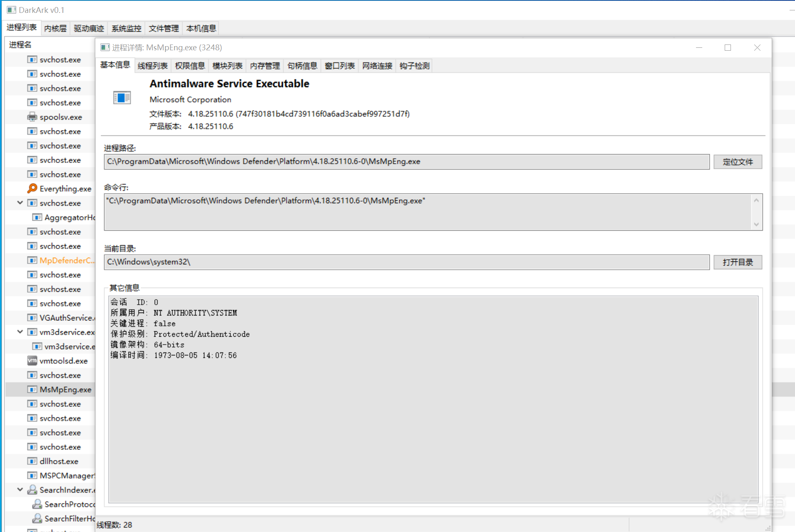Viewport: 795px width, 532px height.
Task: Click the orange MpDefenderC process icon
Action: 32,260
